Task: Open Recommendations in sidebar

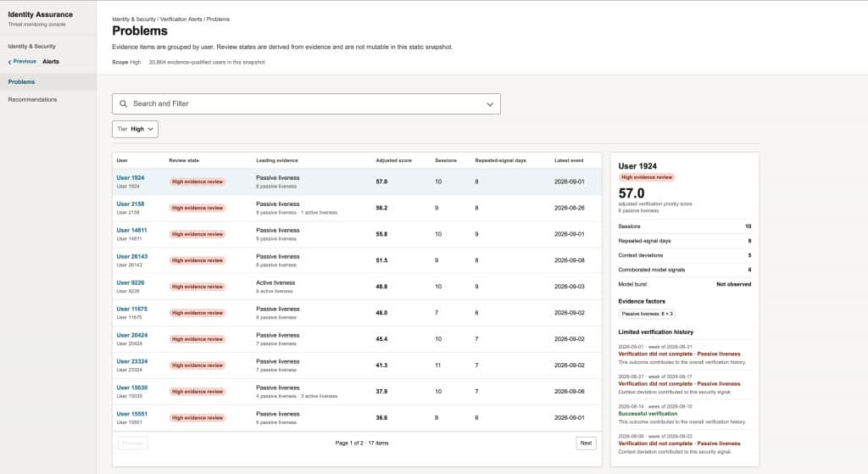Action: (x=33, y=100)
